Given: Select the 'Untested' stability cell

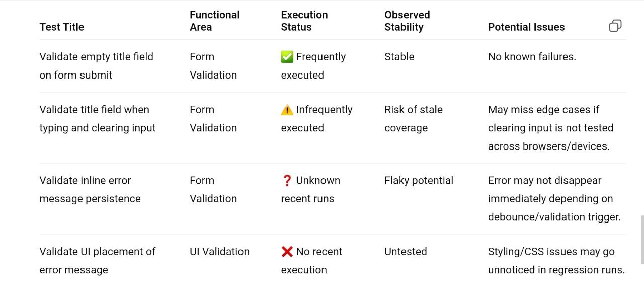Looking at the screenshot, I should [x=406, y=252].
